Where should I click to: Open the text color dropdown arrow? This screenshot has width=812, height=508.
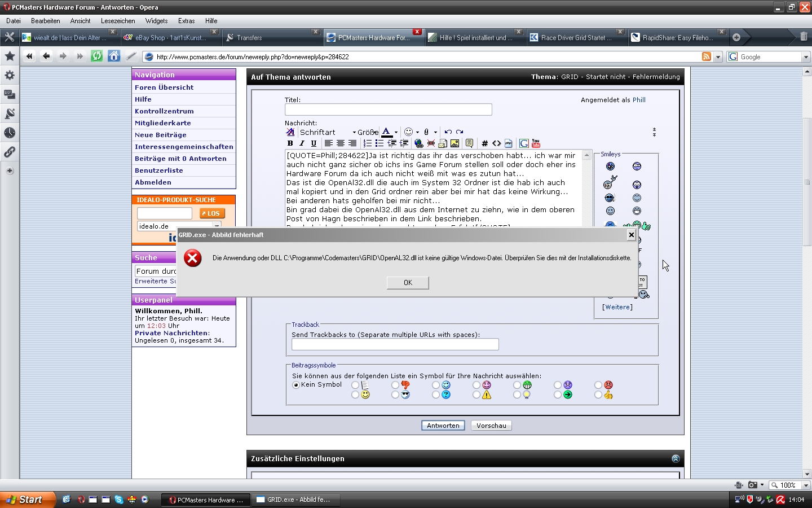396,133
